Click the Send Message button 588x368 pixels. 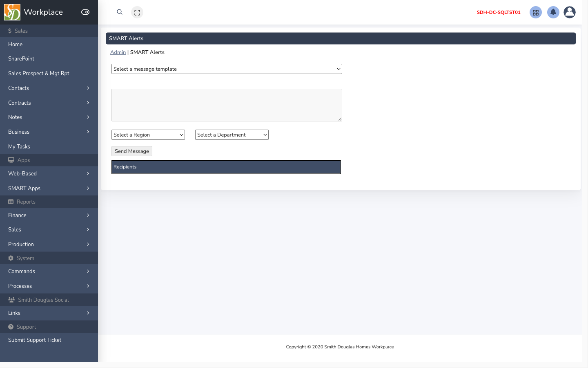coord(132,151)
